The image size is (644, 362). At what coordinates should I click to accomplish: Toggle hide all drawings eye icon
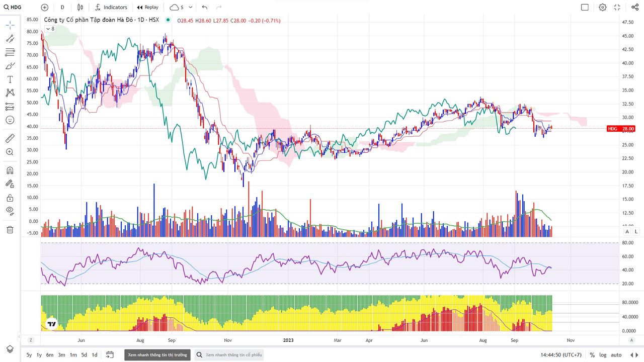[10, 211]
